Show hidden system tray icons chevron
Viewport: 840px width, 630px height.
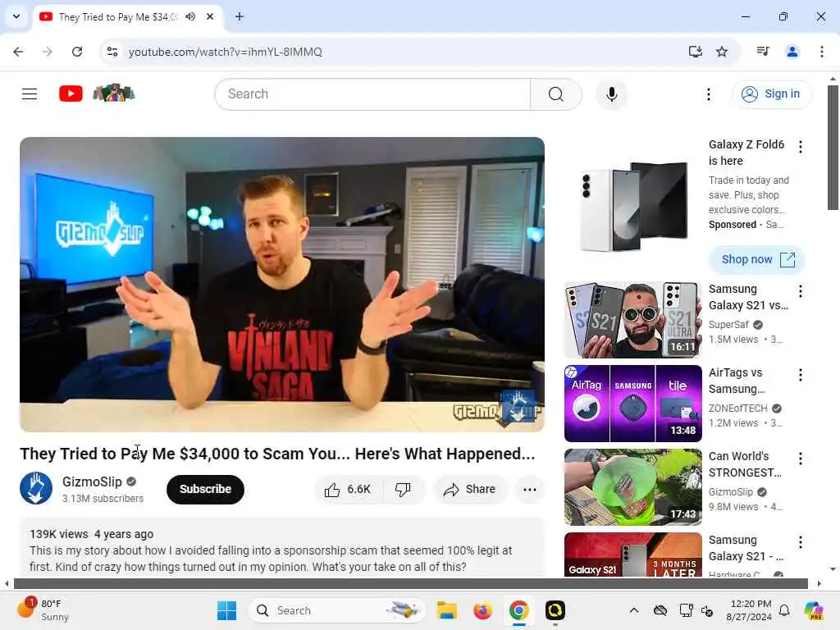point(634,610)
